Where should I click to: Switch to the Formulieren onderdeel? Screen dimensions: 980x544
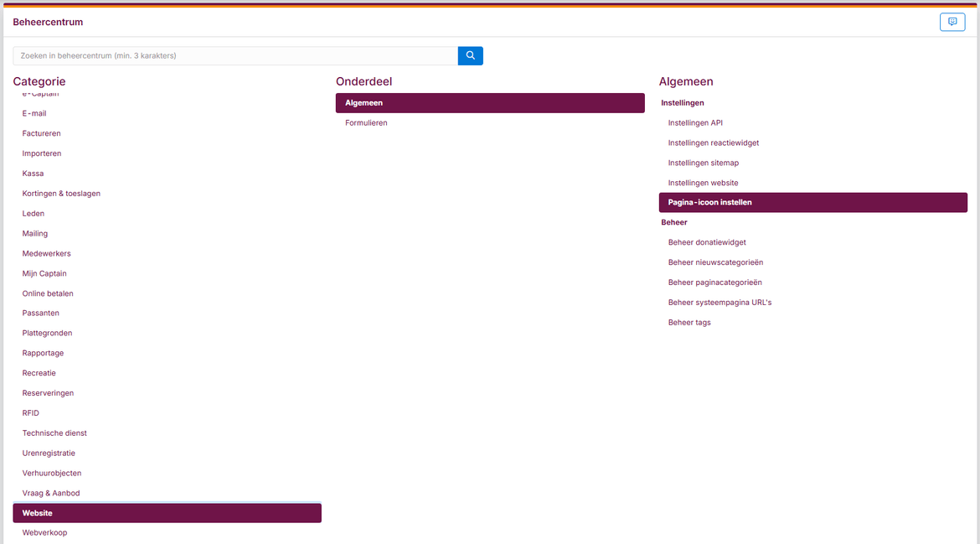(x=366, y=122)
